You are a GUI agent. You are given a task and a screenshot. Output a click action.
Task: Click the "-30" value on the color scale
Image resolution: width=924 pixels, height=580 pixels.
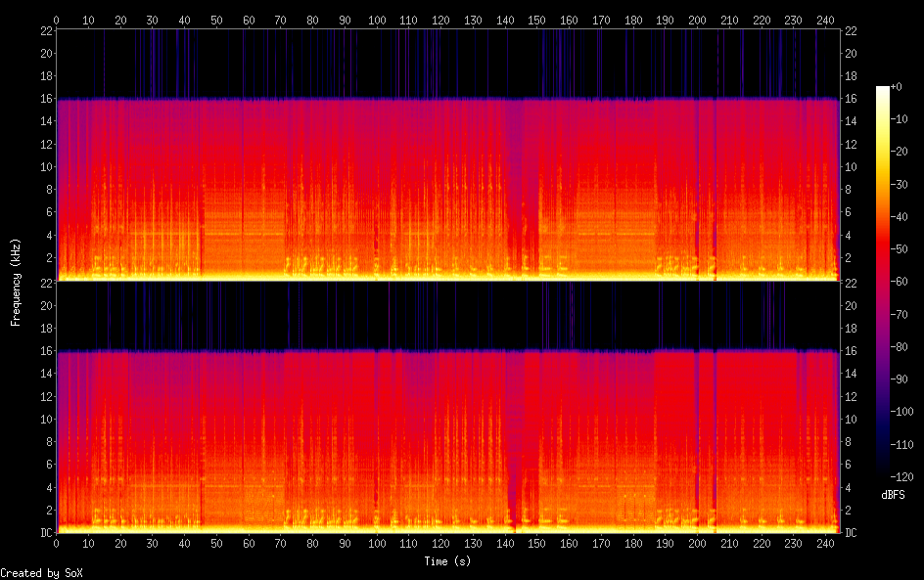point(900,184)
